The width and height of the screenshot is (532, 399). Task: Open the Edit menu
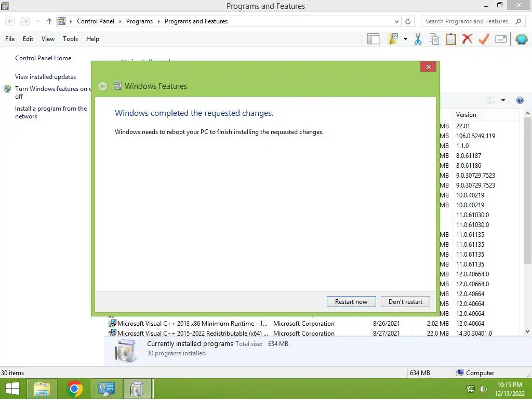click(28, 39)
